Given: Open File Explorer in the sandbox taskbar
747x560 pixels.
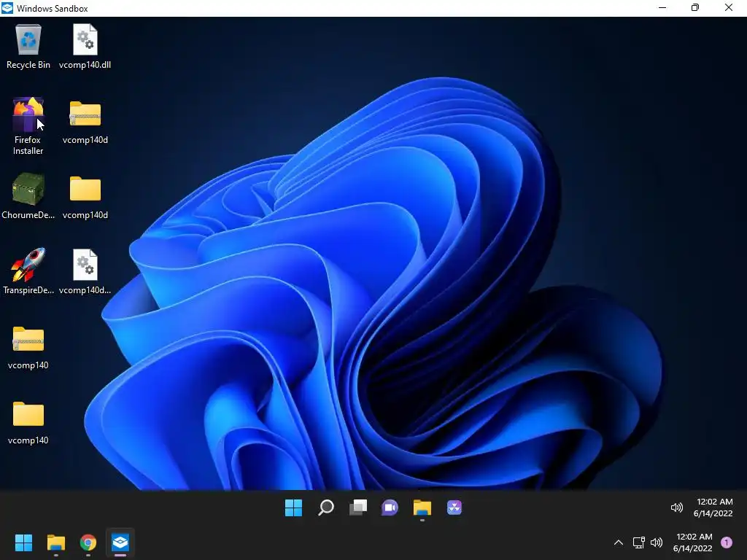Looking at the screenshot, I should click(422, 507).
